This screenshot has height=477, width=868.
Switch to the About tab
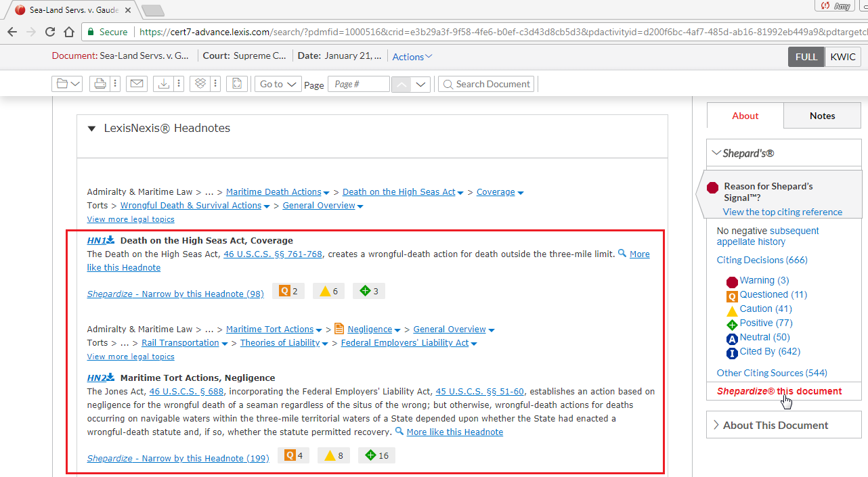pyautogui.click(x=745, y=116)
